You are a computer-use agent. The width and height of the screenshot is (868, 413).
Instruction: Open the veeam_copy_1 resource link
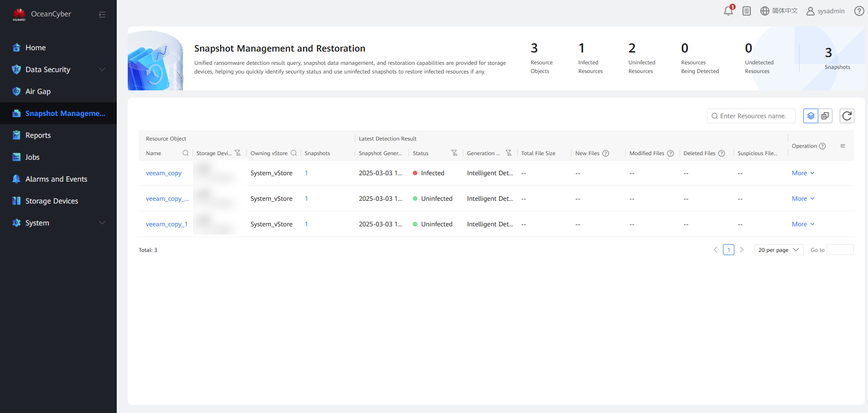pos(166,224)
